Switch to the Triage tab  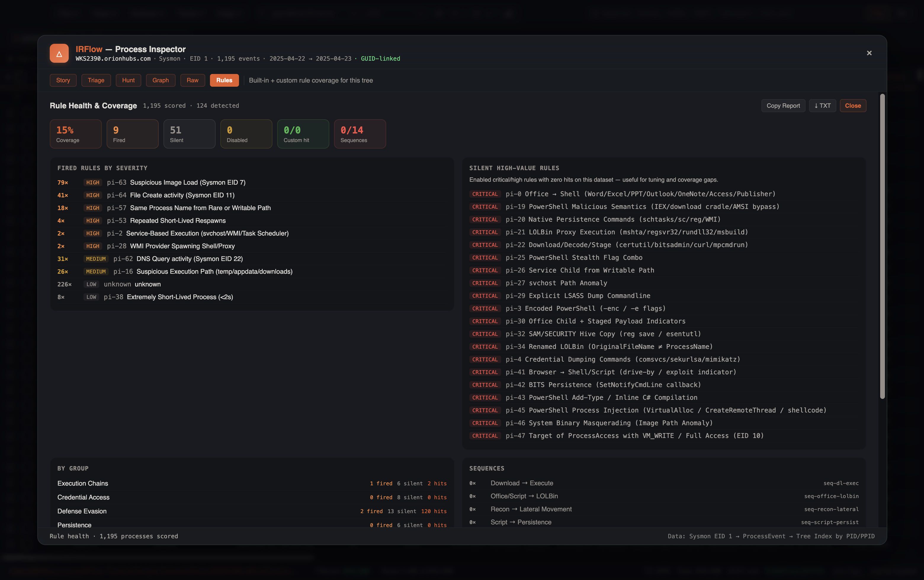(x=96, y=80)
